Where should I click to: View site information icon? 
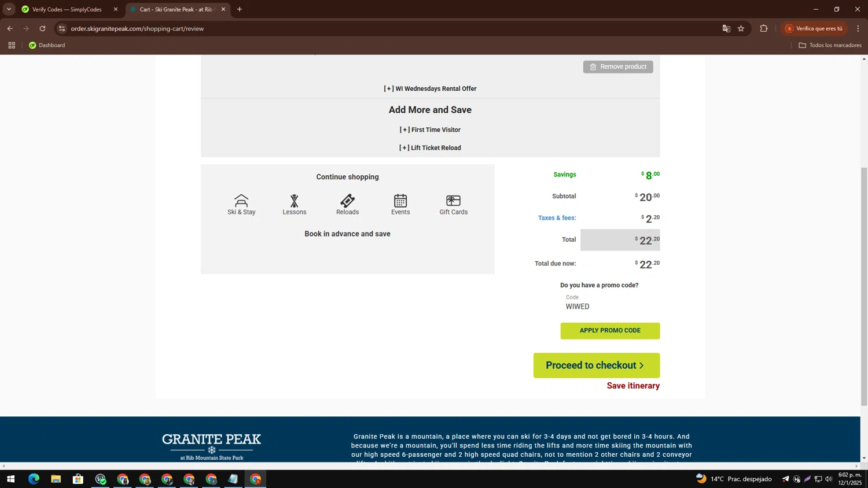pyautogui.click(x=62, y=28)
